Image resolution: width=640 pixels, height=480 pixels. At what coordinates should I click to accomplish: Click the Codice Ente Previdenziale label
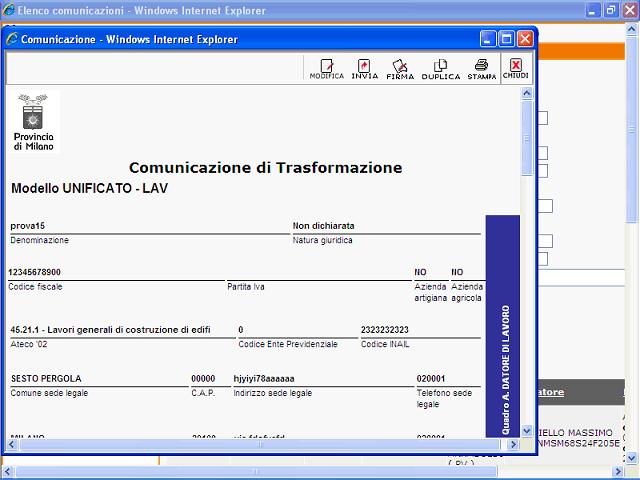click(x=288, y=344)
